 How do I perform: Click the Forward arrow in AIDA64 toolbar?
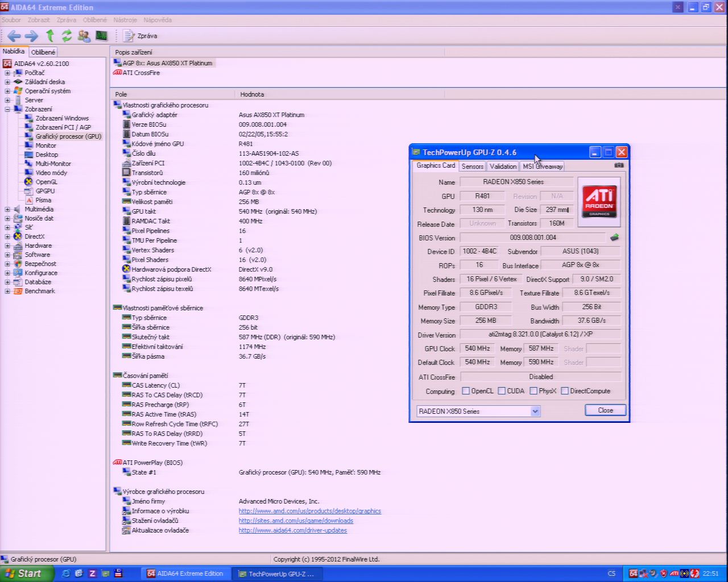31,36
